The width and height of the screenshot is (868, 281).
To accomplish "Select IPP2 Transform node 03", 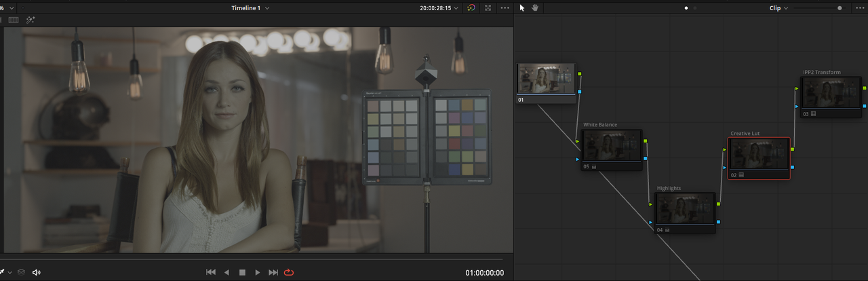I will point(831,97).
